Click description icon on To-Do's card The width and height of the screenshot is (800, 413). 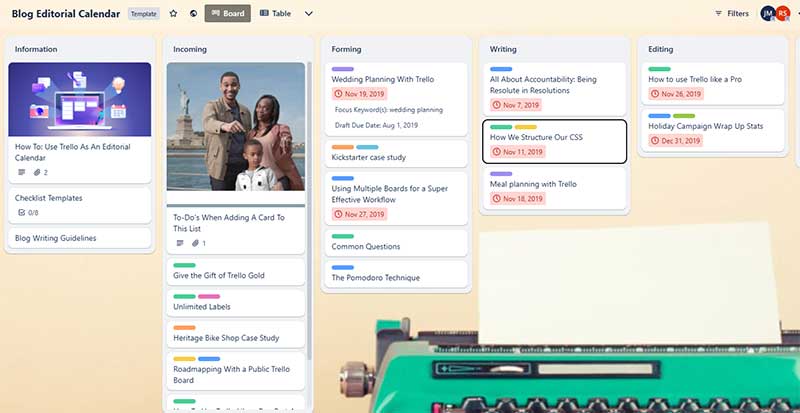pyautogui.click(x=180, y=243)
